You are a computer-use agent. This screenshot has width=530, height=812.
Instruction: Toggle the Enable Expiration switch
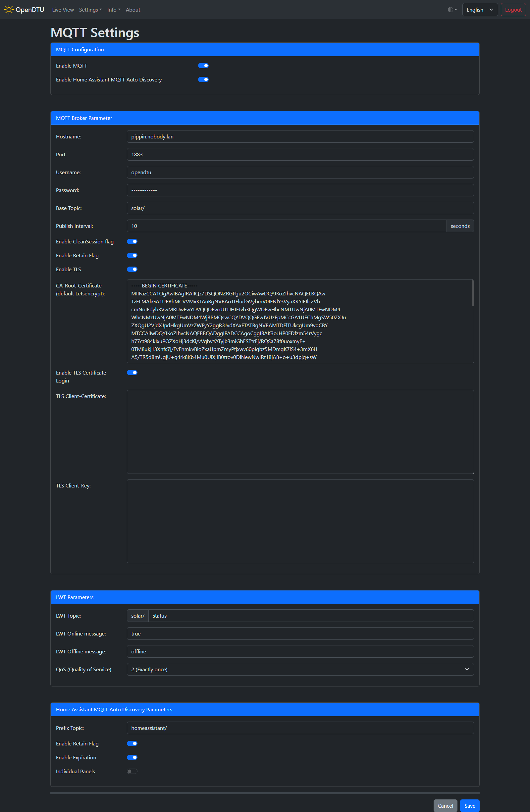click(132, 757)
